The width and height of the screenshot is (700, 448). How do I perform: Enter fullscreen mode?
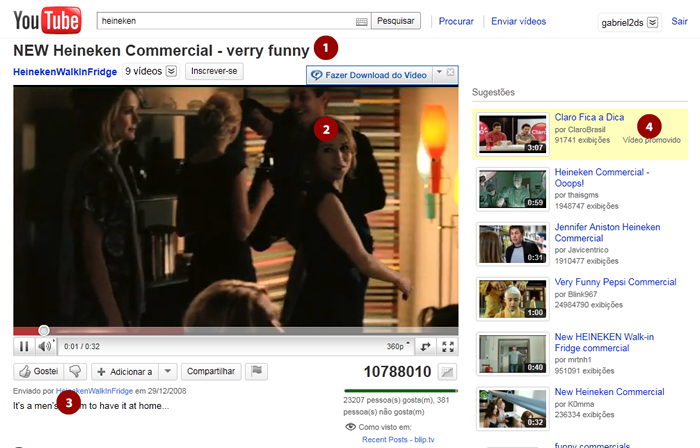[448, 347]
